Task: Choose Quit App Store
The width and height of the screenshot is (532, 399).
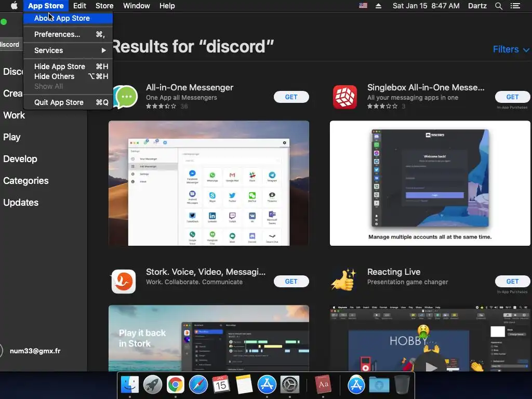Action: click(68, 102)
